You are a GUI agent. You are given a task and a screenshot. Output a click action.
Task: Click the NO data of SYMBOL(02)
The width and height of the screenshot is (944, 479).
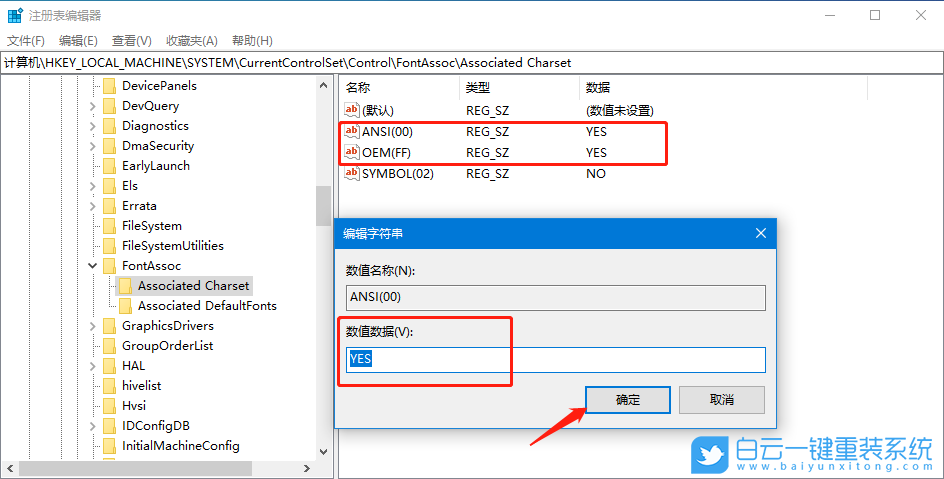(x=596, y=173)
